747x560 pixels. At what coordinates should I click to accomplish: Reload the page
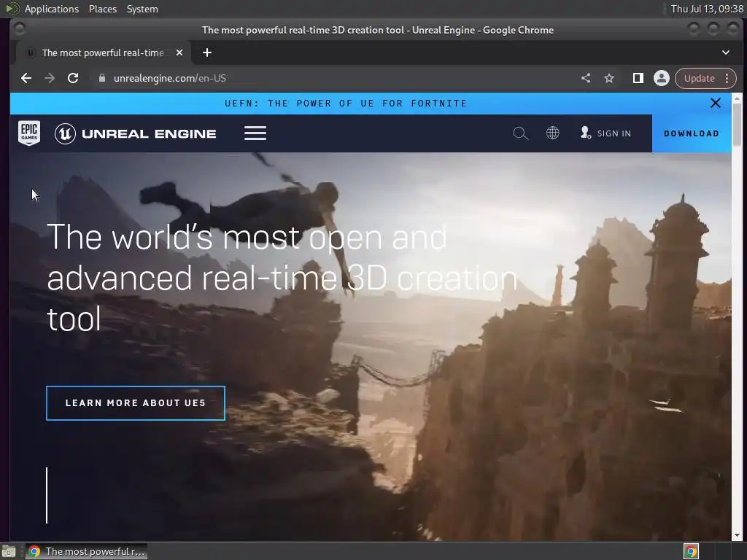coord(73,78)
